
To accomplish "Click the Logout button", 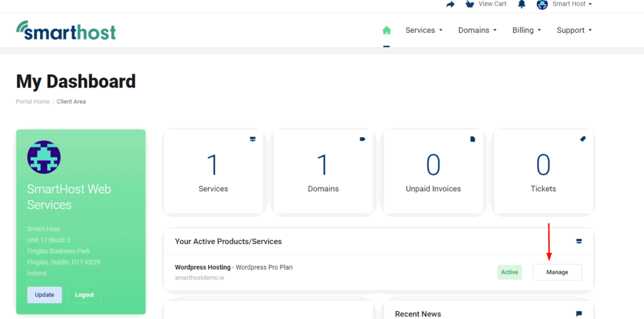I will click(x=84, y=294).
